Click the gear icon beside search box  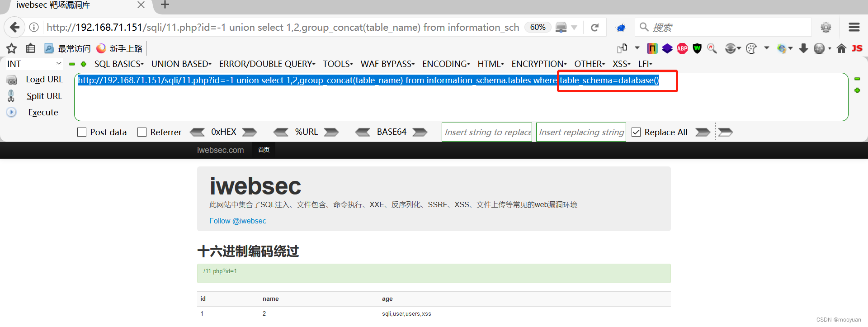[x=826, y=27]
